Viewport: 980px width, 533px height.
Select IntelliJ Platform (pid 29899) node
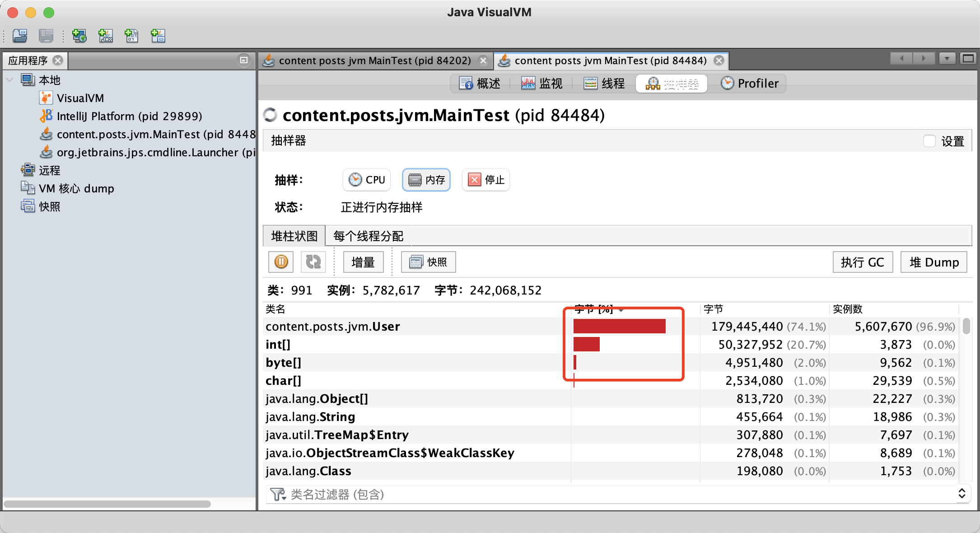click(121, 116)
